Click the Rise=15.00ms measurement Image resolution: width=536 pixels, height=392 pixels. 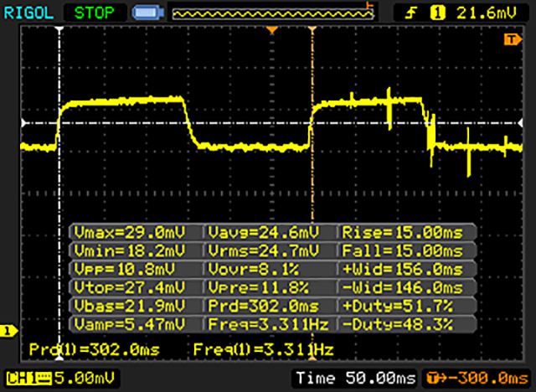pyautogui.click(x=403, y=233)
